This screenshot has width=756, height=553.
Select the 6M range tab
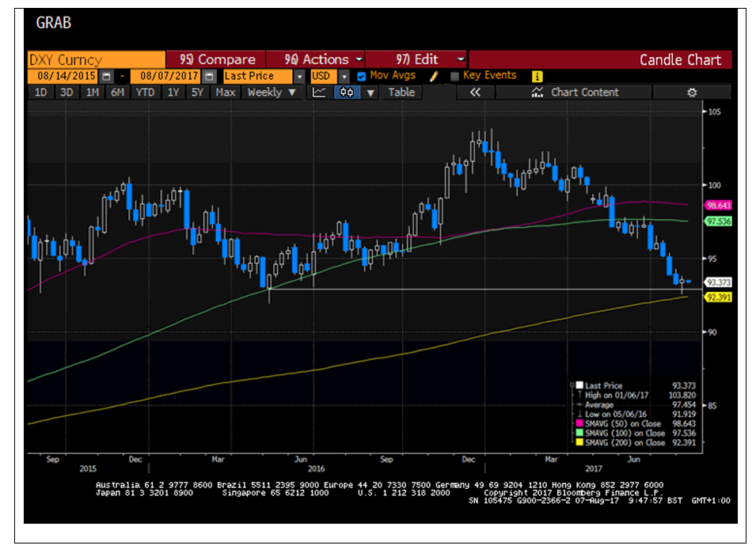(x=118, y=93)
